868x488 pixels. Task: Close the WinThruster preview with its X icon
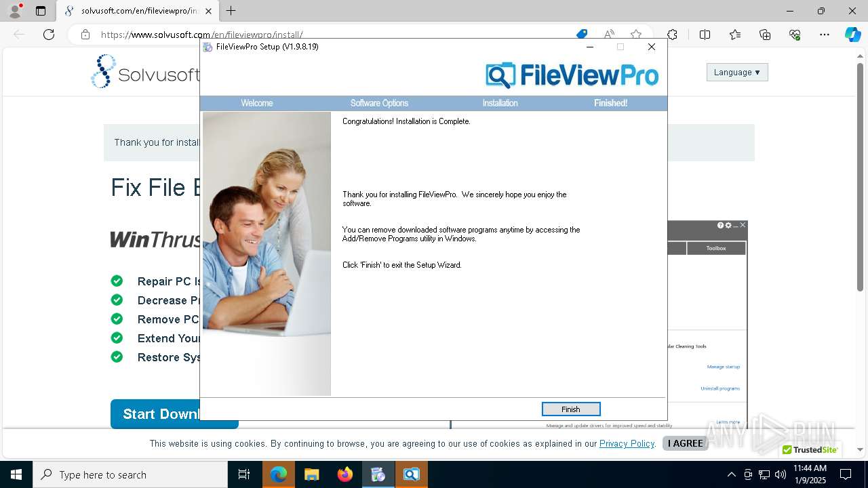tap(743, 225)
